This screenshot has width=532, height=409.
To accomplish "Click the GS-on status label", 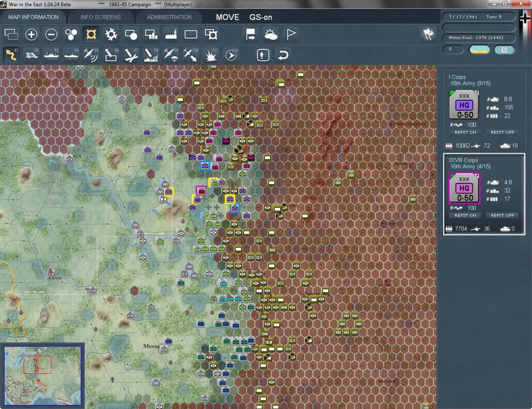I will click(x=261, y=17).
